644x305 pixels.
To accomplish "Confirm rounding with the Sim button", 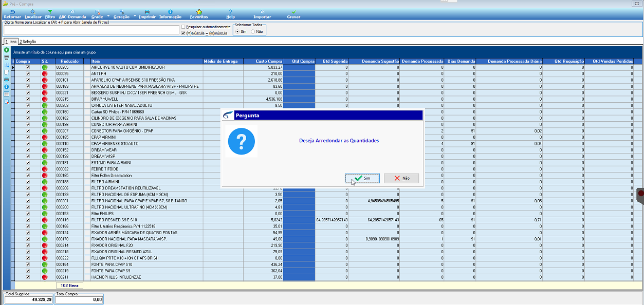I will (362, 178).
